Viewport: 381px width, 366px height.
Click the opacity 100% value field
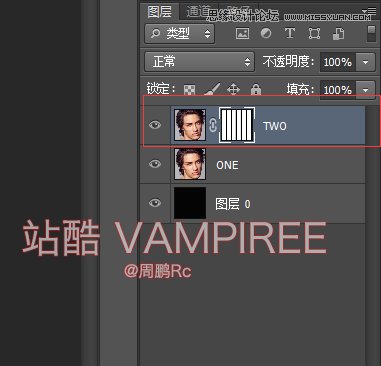click(338, 62)
